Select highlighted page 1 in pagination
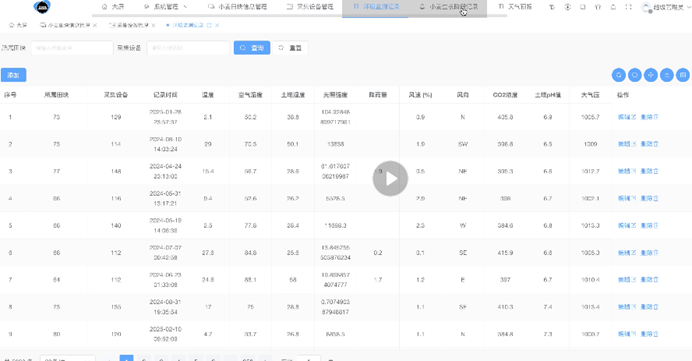 [126, 358]
